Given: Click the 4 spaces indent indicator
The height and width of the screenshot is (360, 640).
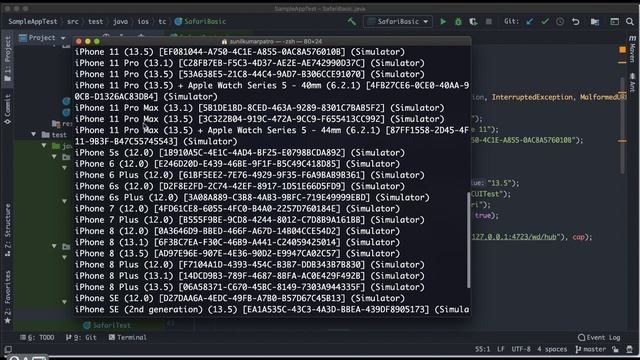Looking at the screenshot, I should point(552,349).
